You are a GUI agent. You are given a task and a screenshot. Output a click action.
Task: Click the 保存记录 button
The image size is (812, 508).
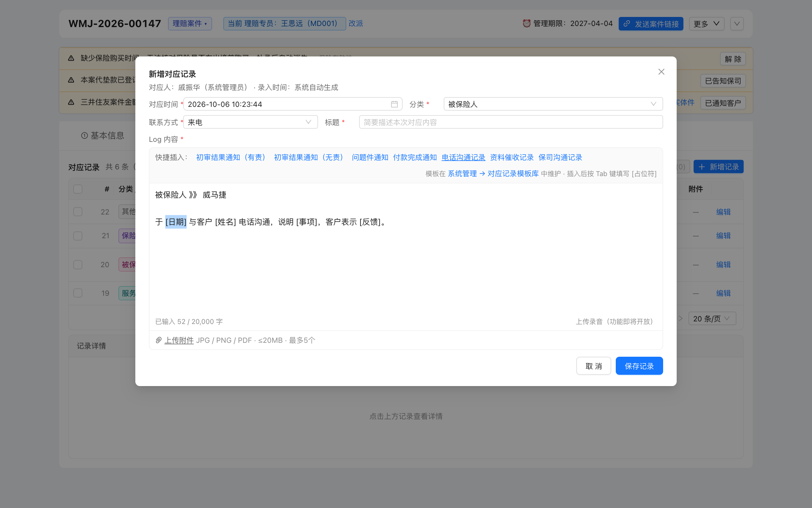639,366
